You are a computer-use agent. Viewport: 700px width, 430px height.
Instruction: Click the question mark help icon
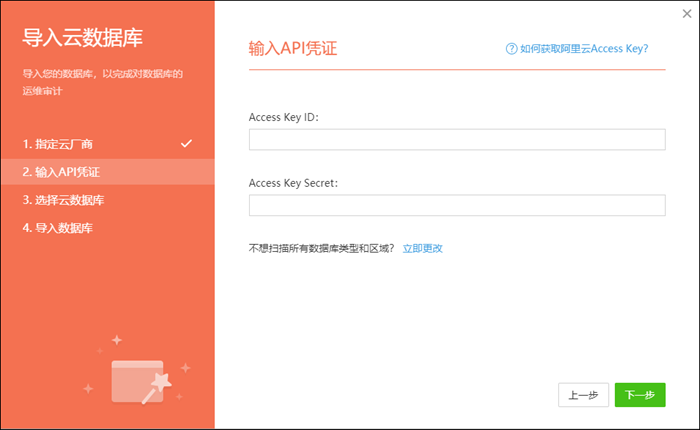point(512,48)
